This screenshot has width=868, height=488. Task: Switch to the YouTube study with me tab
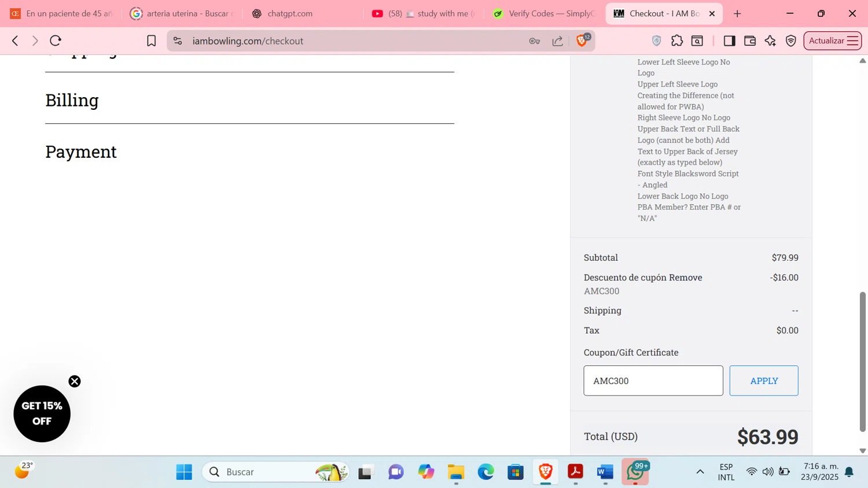[x=424, y=13]
